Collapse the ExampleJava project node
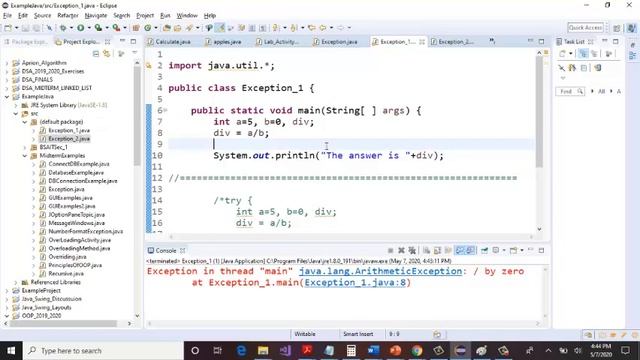The height and width of the screenshot is (360, 640). point(7,97)
